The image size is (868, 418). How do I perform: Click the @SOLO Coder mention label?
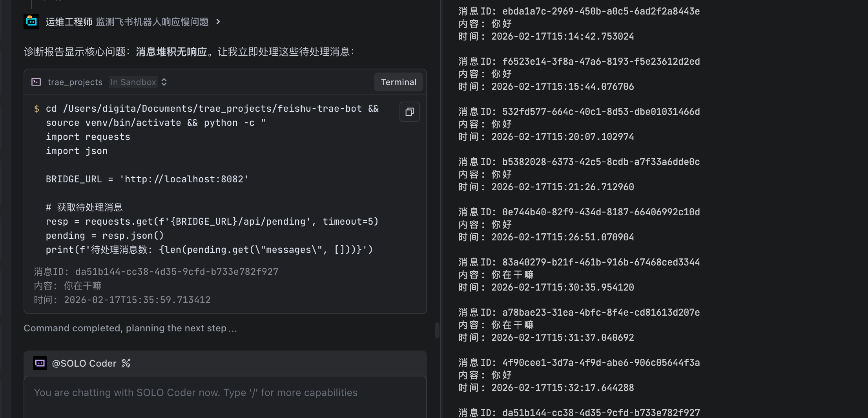84,363
